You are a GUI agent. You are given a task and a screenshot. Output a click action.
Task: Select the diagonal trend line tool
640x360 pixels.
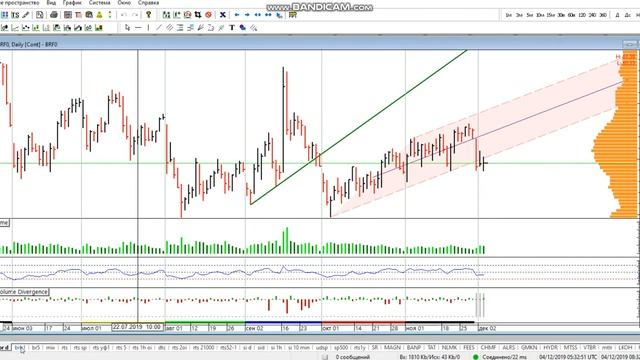159,28
